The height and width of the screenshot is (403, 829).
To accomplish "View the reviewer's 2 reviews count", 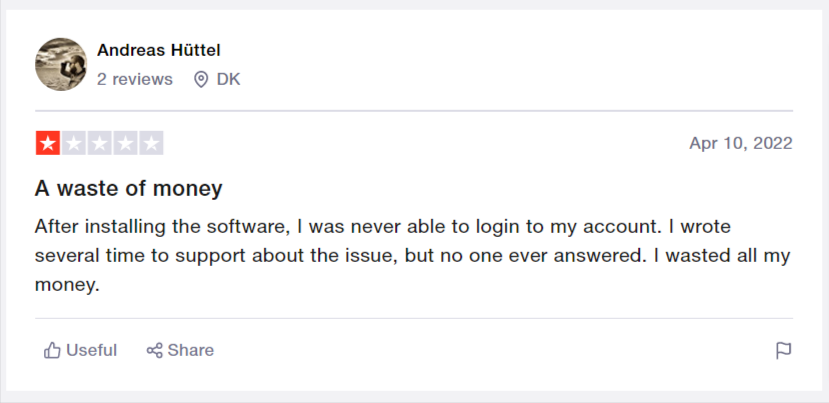I will coord(135,79).
